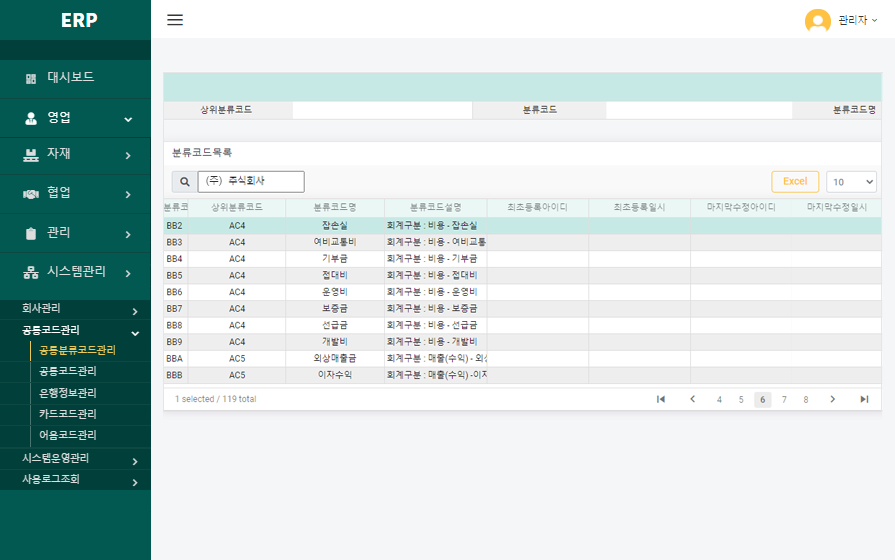The height and width of the screenshot is (560, 895).
Task: Click the 개발비 name cell
Action: tap(334, 341)
